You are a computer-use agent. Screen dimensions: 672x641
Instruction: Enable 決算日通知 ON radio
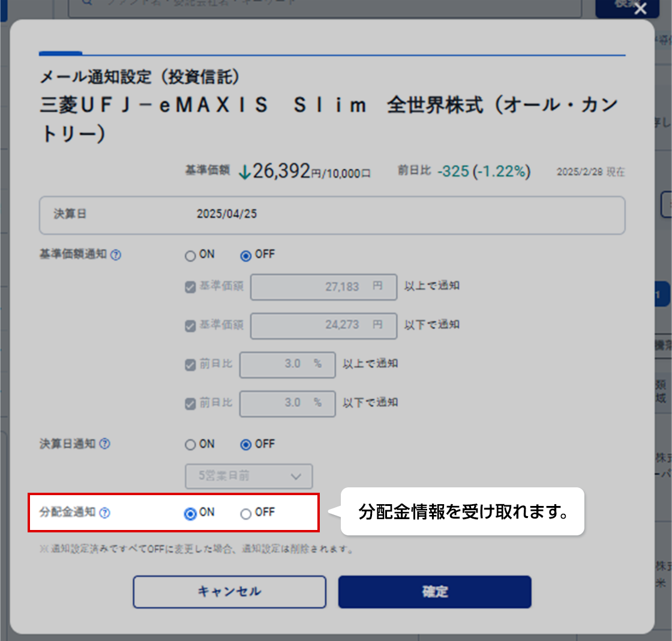(x=190, y=445)
